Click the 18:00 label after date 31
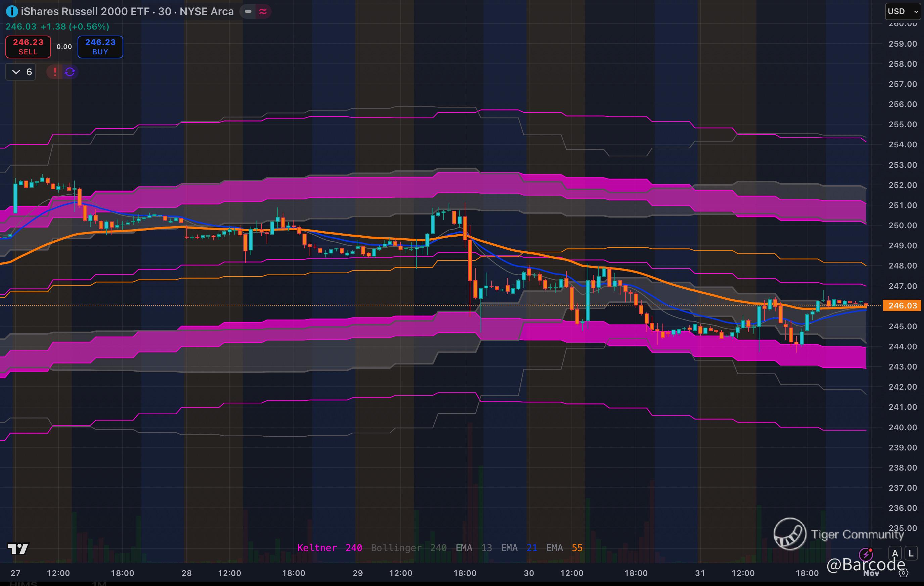This screenshot has height=586, width=924. click(x=807, y=573)
